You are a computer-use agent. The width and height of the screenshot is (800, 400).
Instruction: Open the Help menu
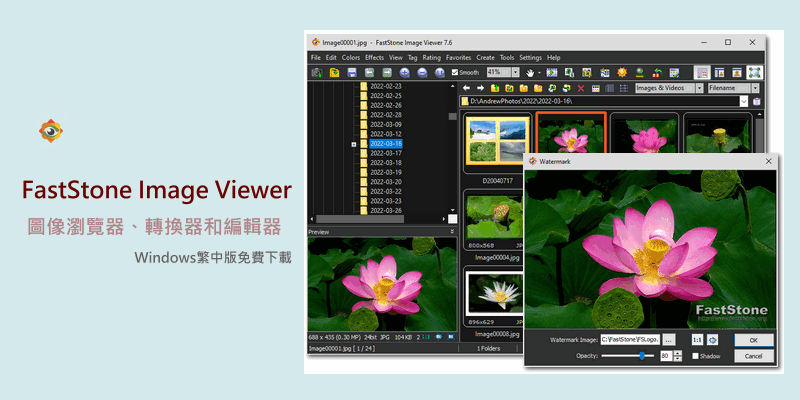[x=554, y=58]
